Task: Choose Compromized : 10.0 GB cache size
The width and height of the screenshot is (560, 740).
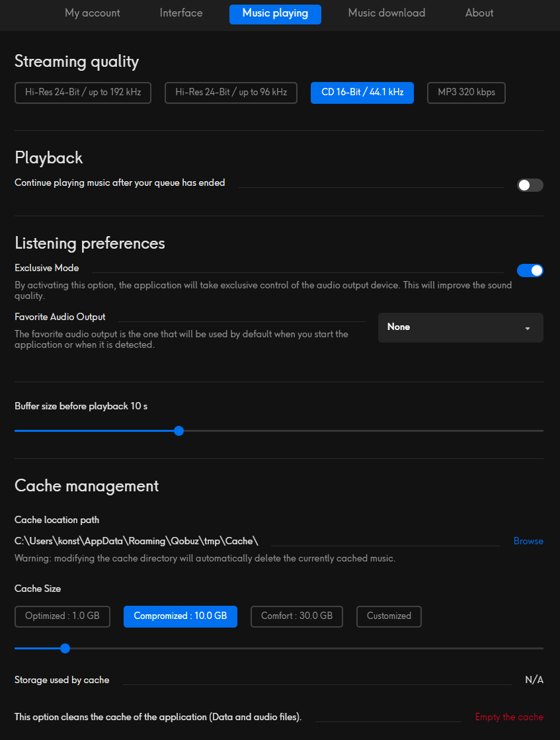Action: [x=180, y=616]
